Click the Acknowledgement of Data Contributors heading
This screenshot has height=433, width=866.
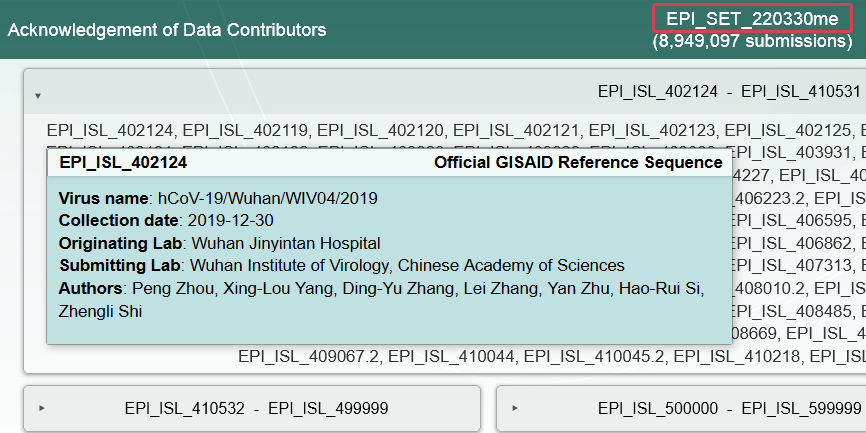tap(167, 30)
